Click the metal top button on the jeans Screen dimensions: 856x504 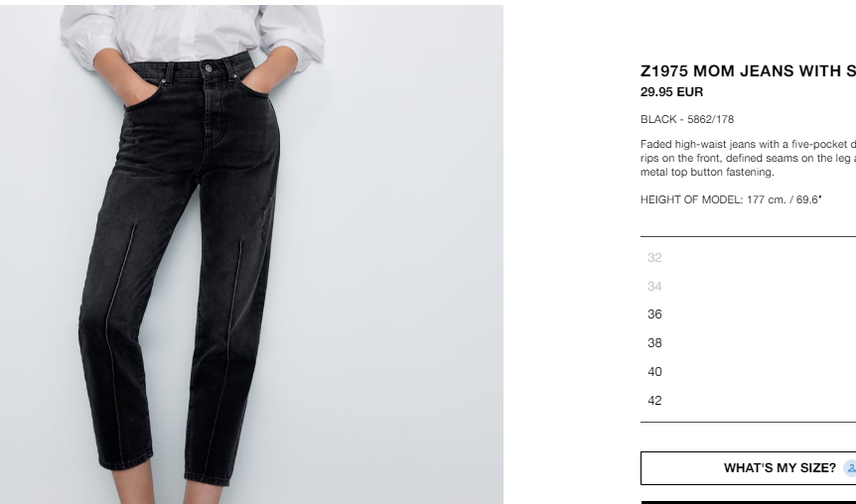point(208,68)
